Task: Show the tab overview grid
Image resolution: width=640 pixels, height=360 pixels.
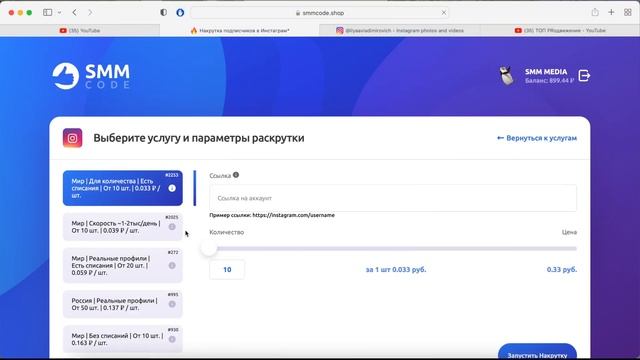Action: [628, 12]
